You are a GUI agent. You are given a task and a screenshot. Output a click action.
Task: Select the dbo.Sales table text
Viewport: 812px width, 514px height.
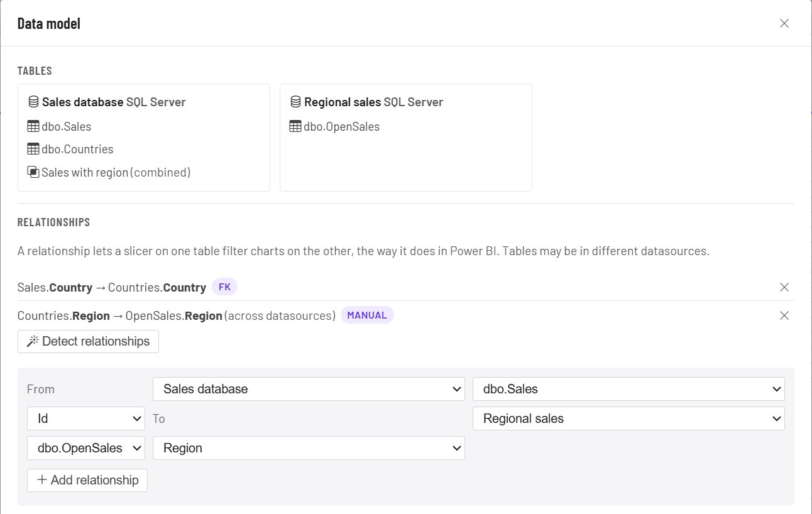click(66, 126)
